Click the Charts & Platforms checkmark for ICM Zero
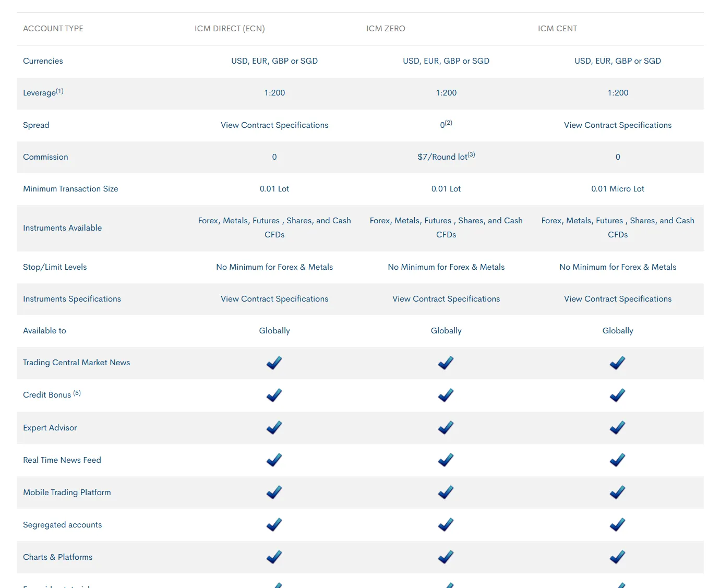This screenshot has width=708, height=588. 446,557
